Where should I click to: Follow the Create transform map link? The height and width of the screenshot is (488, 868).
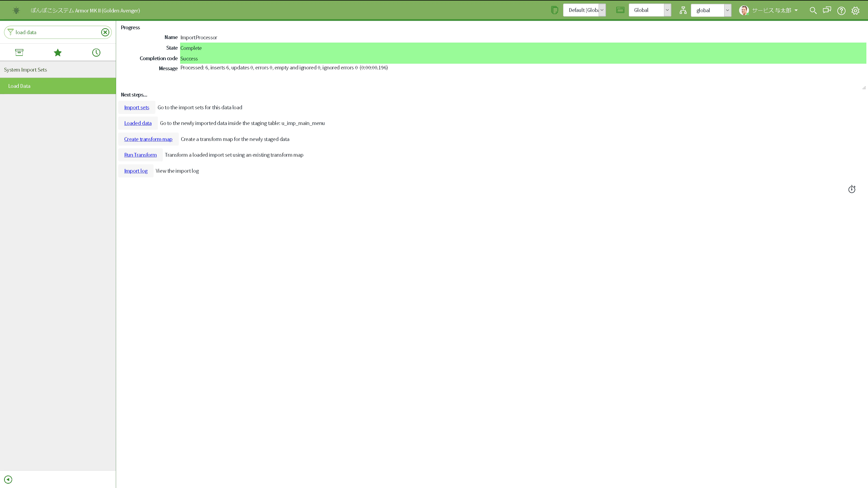148,139
